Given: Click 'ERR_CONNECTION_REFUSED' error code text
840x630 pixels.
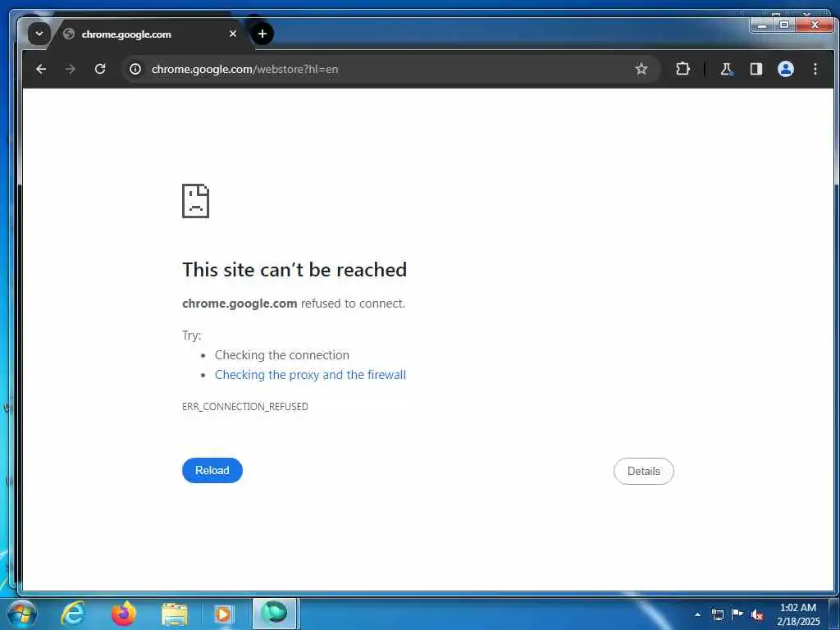Looking at the screenshot, I should click(x=244, y=407).
